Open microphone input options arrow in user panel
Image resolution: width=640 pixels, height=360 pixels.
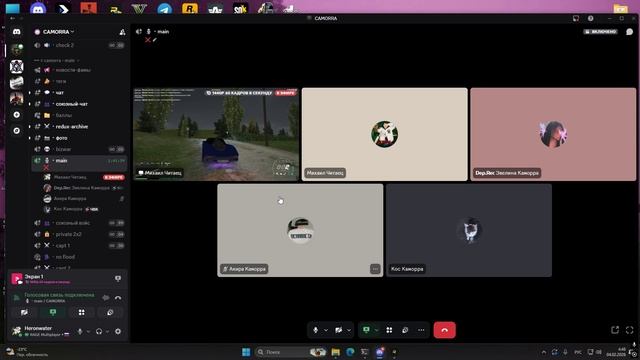pyautogui.click(x=88, y=331)
